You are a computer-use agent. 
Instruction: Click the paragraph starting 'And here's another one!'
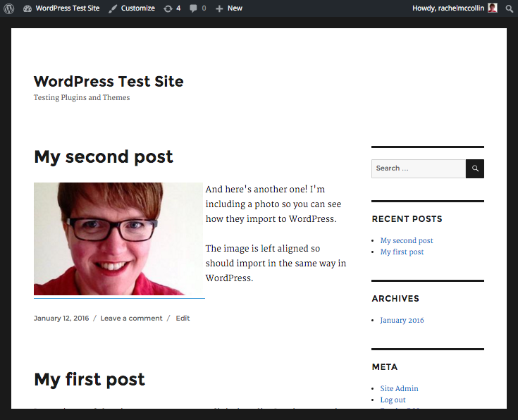tap(273, 204)
